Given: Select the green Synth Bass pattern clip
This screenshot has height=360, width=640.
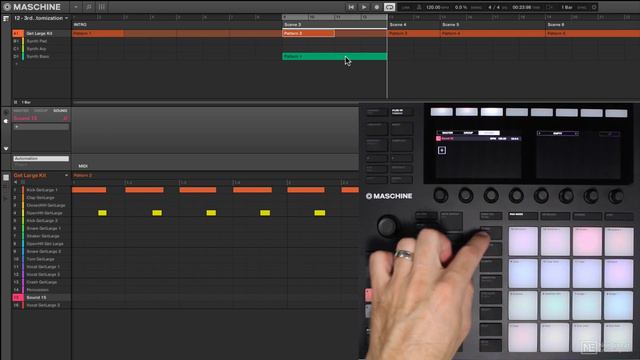Looking at the screenshot, I should [x=335, y=57].
